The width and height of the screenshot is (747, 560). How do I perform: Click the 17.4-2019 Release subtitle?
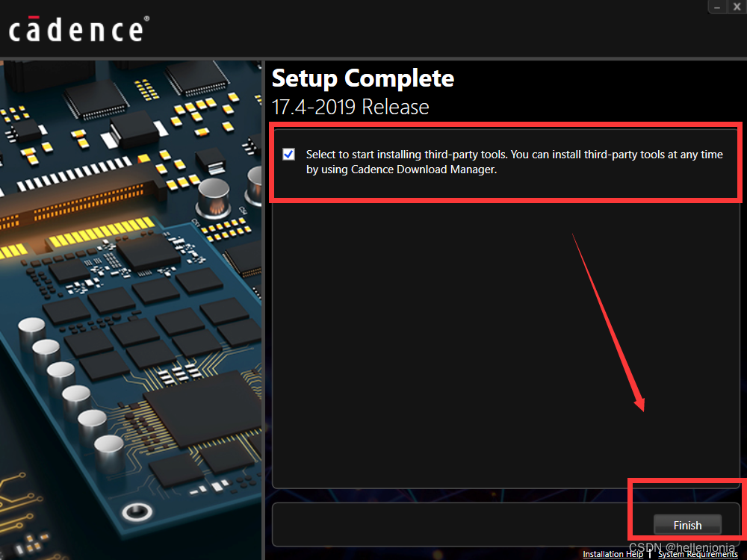pyautogui.click(x=350, y=107)
